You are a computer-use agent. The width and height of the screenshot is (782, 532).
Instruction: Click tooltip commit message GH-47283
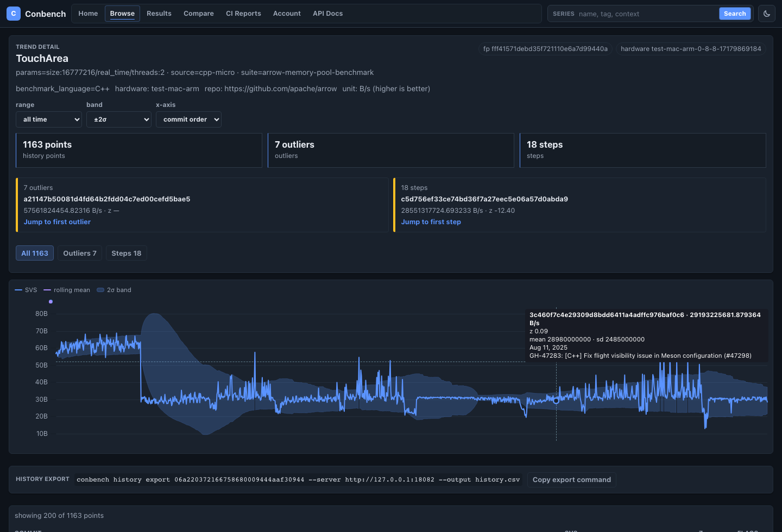click(640, 356)
